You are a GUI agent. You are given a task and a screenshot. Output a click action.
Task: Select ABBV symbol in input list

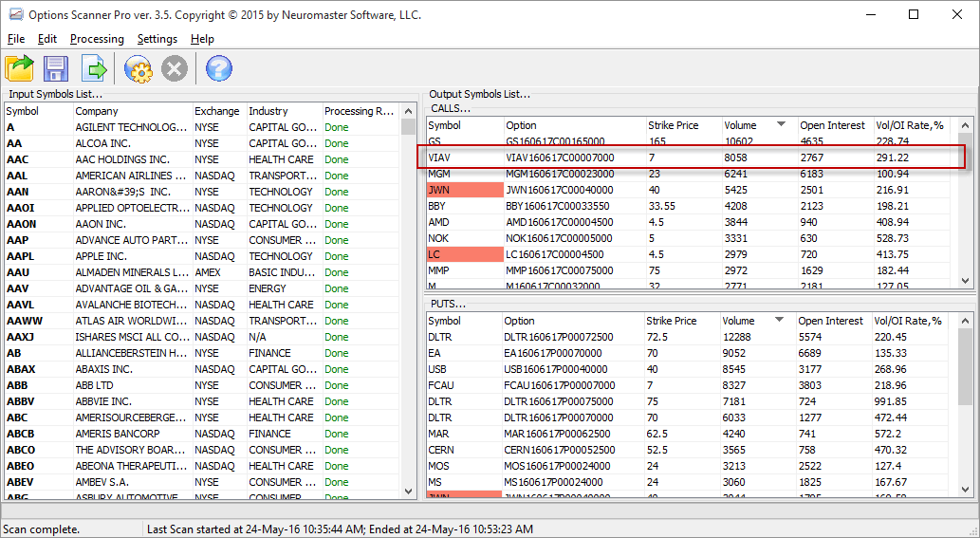point(21,401)
